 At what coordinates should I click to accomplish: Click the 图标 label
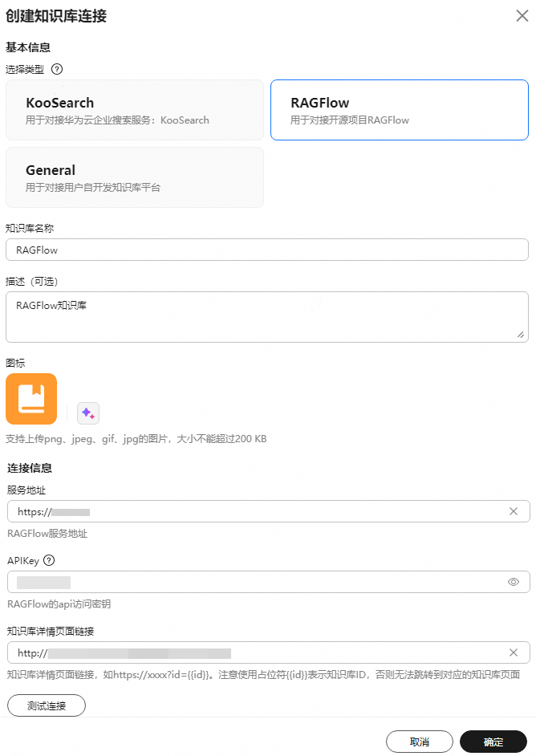(x=15, y=363)
